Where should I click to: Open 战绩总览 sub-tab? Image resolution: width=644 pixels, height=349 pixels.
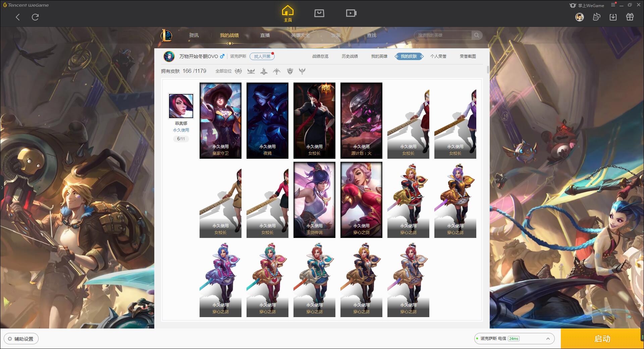coord(320,56)
